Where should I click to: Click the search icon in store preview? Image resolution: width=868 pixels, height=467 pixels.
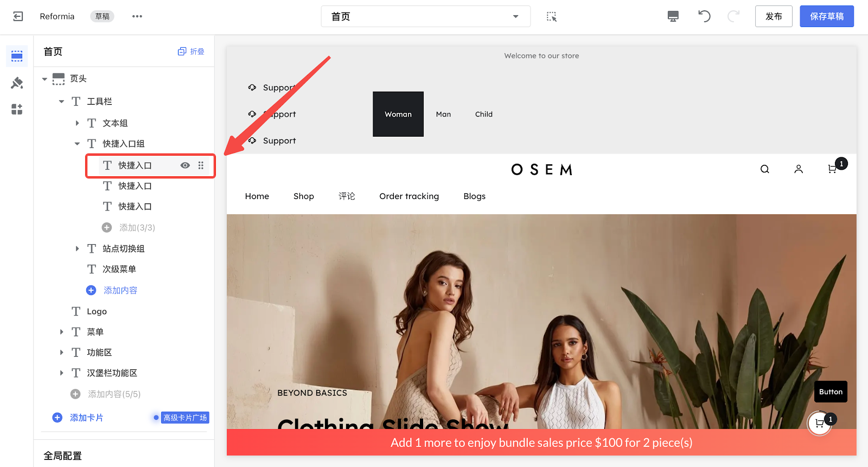click(x=765, y=169)
